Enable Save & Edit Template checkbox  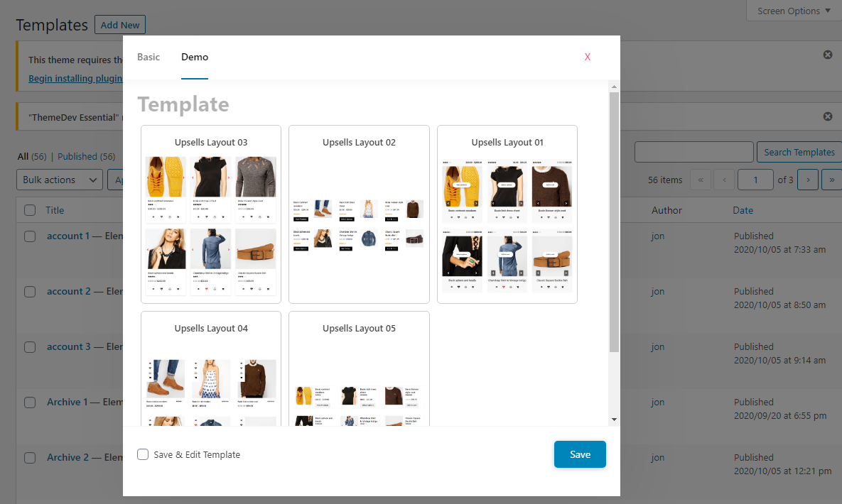[x=143, y=454]
